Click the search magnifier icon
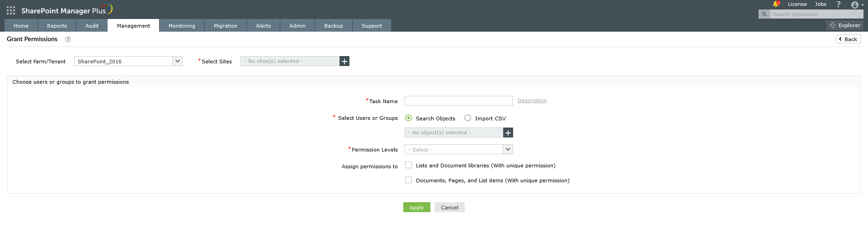Viewport: 868px width, 237px height. [x=764, y=14]
